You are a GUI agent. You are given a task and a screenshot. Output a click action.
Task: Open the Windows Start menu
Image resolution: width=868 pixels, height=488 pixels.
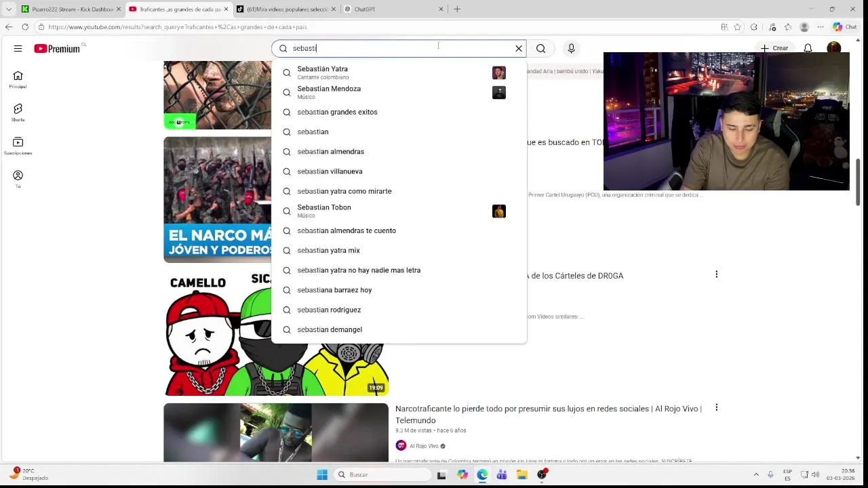322,474
